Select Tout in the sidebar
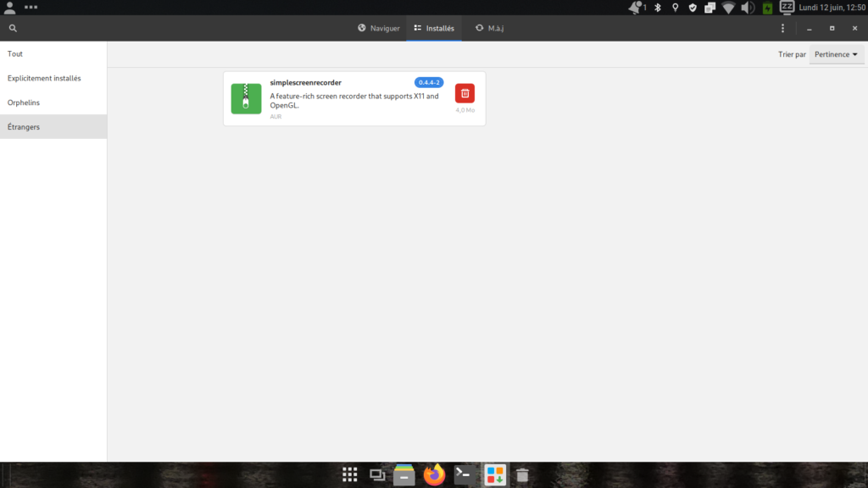868x488 pixels. tap(15, 53)
